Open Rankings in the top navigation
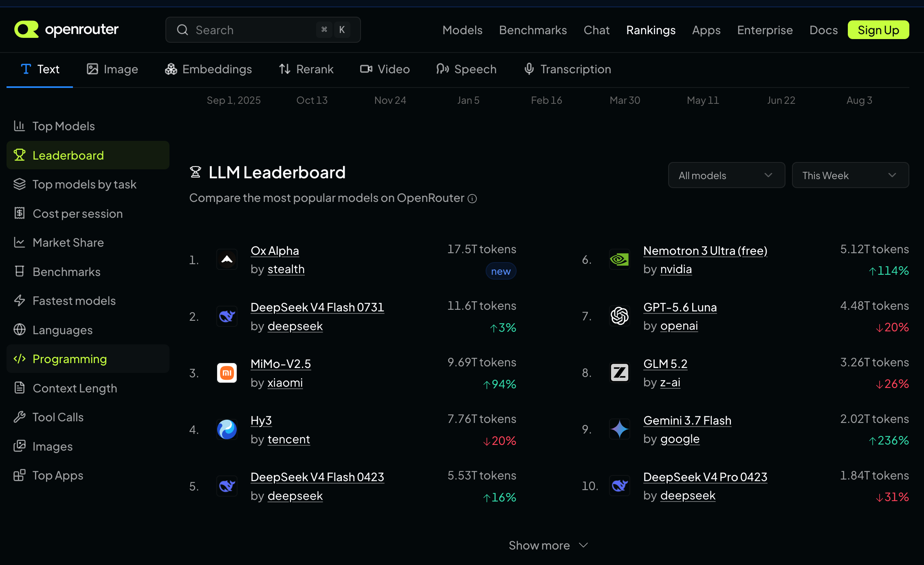 point(651,30)
